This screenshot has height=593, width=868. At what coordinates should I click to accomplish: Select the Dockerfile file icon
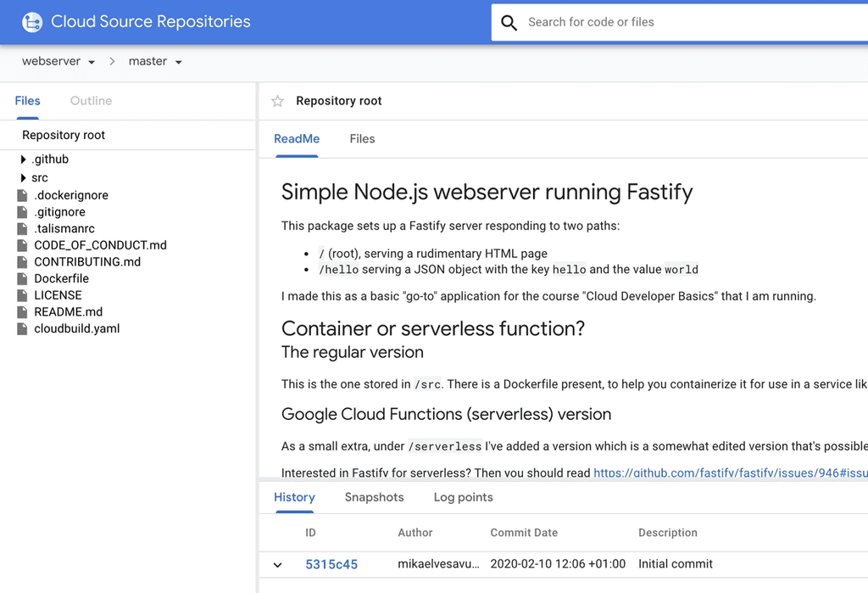pos(25,278)
